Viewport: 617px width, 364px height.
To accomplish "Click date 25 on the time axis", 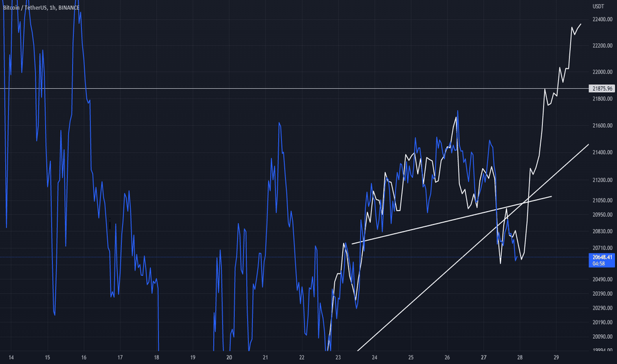I will click(x=411, y=357).
